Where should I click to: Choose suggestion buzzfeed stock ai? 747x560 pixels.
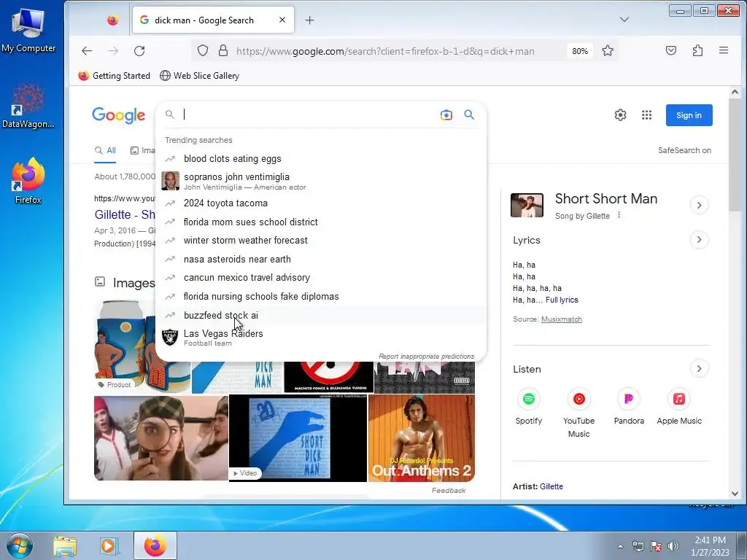tap(321, 315)
